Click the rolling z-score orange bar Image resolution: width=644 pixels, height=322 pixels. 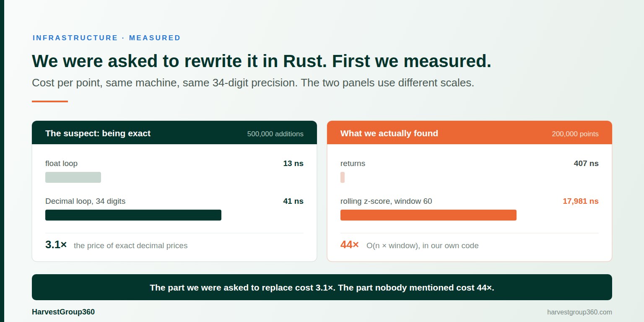(428, 215)
